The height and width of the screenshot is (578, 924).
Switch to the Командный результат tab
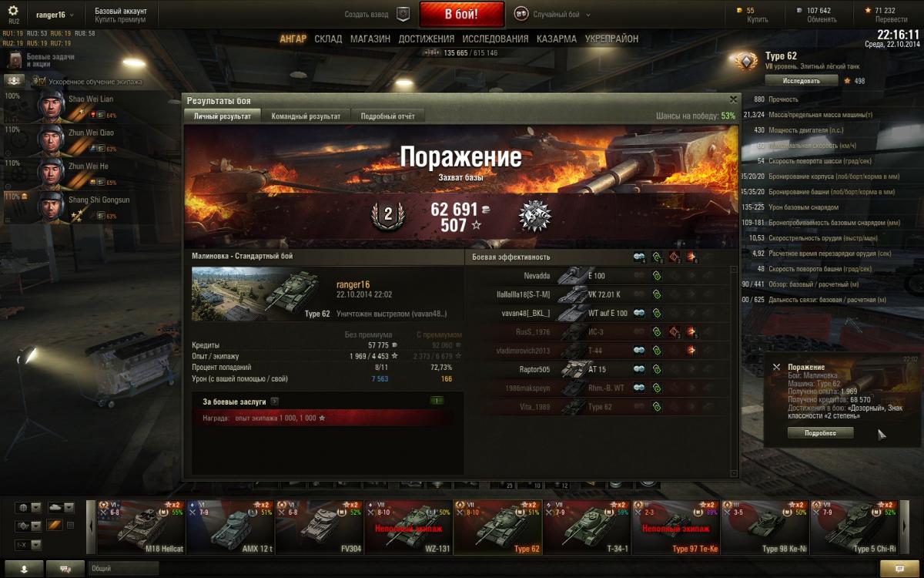coord(306,116)
